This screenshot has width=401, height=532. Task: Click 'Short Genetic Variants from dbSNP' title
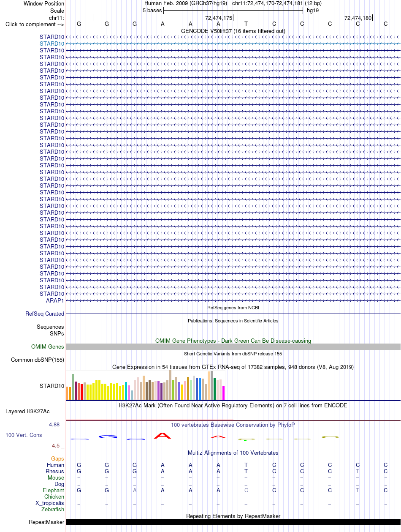coord(233,354)
